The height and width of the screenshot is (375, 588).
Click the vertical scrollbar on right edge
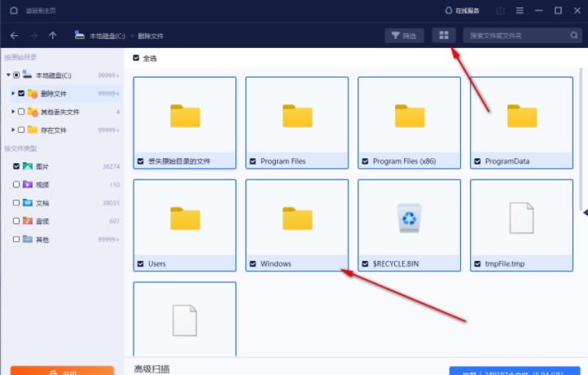click(x=581, y=139)
